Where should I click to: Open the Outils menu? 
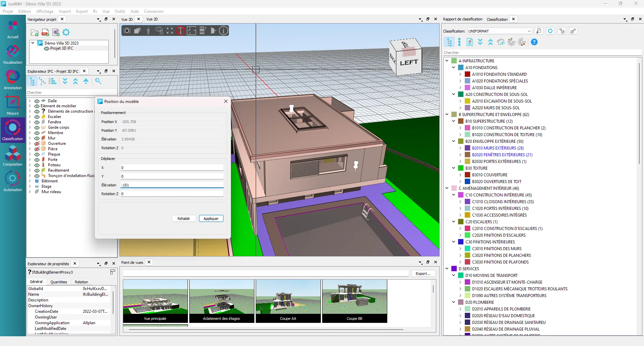pyautogui.click(x=120, y=11)
